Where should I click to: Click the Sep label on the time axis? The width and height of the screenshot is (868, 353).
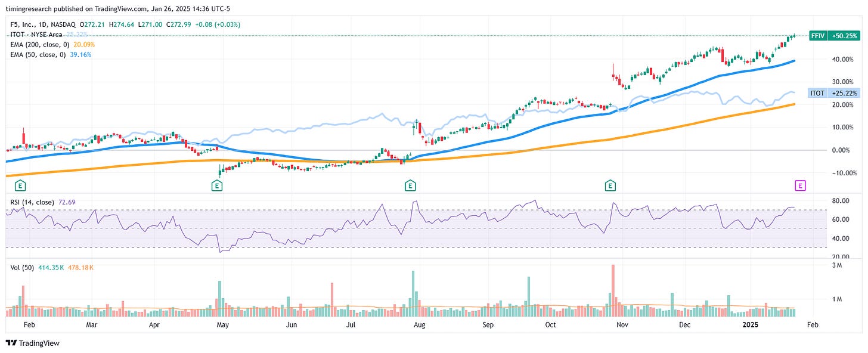point(488,325)
